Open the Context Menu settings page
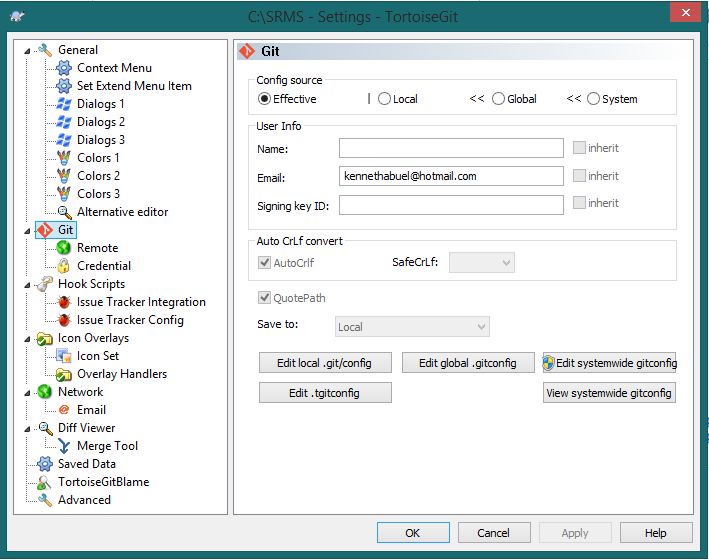Viewport: 709px width, 560px height. point(114,68)
